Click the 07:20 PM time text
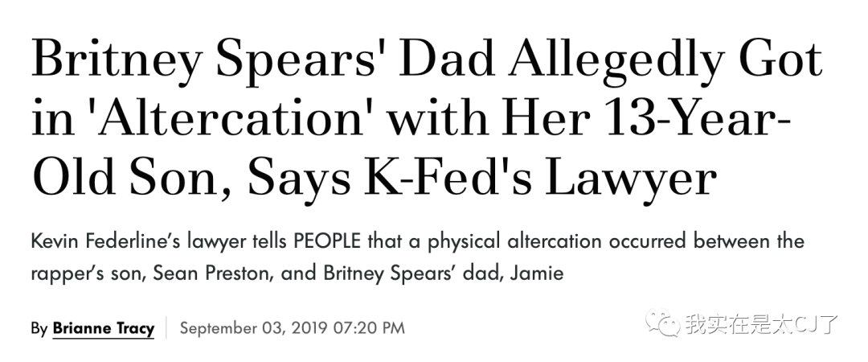Viewport: 868px width, 362px height. click(369, 328)
